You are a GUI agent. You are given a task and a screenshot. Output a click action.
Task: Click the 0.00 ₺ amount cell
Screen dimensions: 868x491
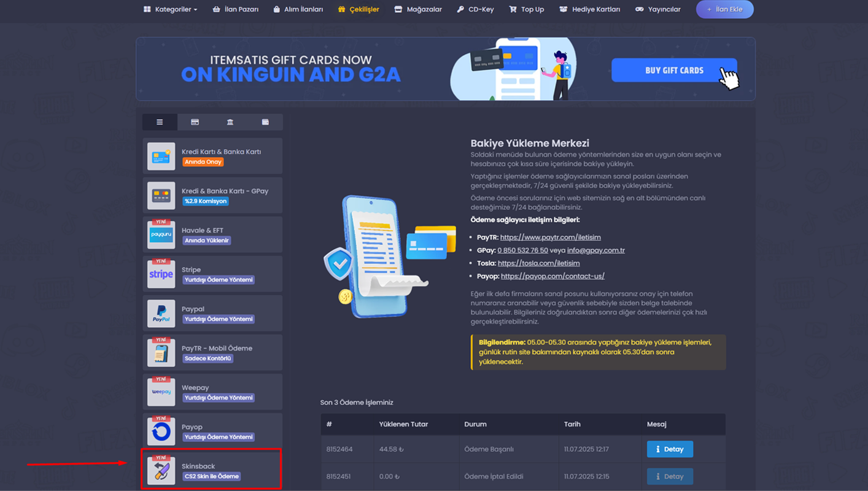(390, 476)
